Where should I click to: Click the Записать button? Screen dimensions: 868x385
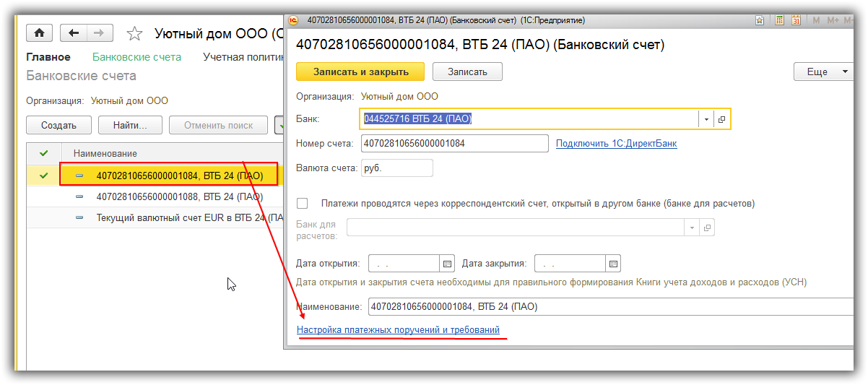tap(467, 72)
